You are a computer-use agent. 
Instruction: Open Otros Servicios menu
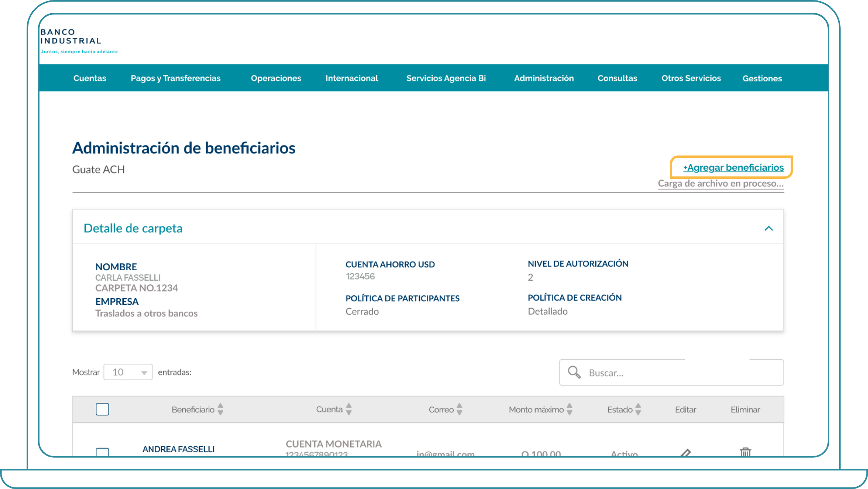tap(691, 78)
